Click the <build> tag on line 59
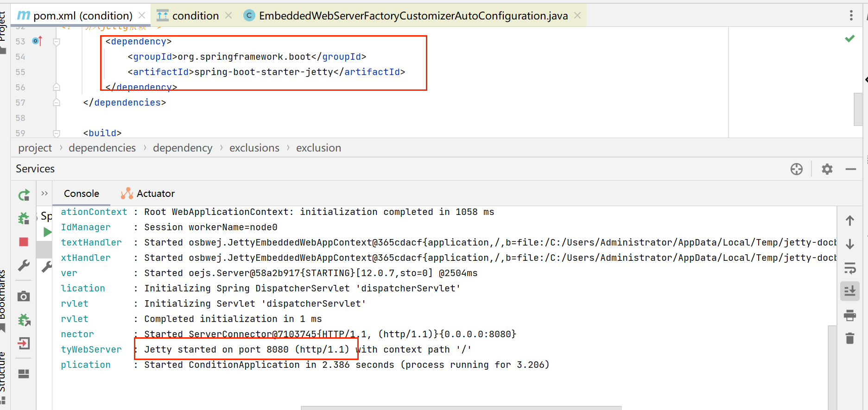The height and width of the screenshot is (410, 868). (x=102, y=133)
